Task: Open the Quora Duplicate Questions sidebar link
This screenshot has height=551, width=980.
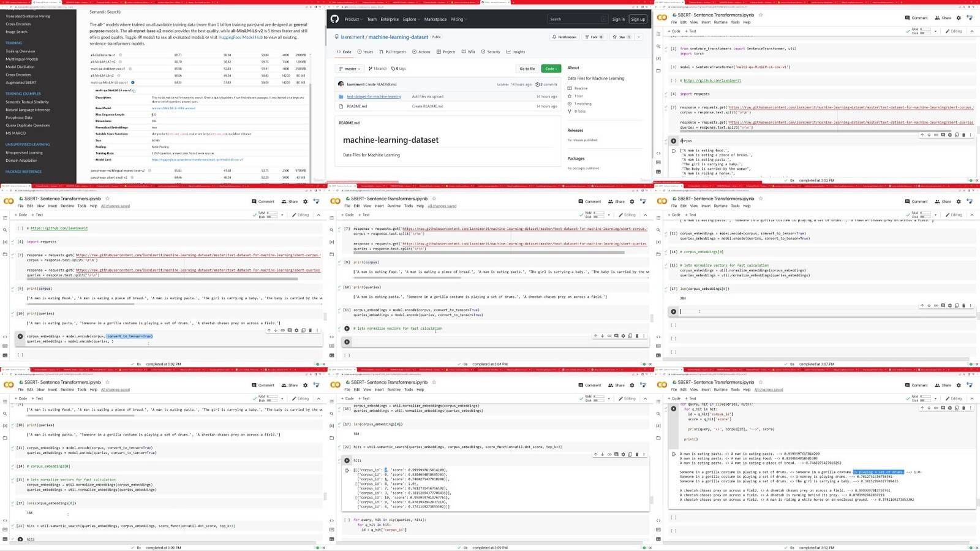Action: tap(28, 125)
